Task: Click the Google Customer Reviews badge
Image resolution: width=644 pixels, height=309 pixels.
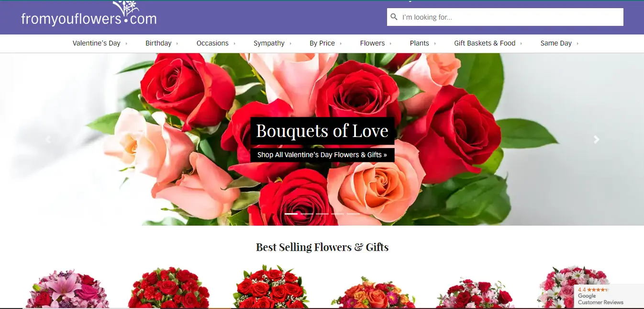Action: click(609, 296)
